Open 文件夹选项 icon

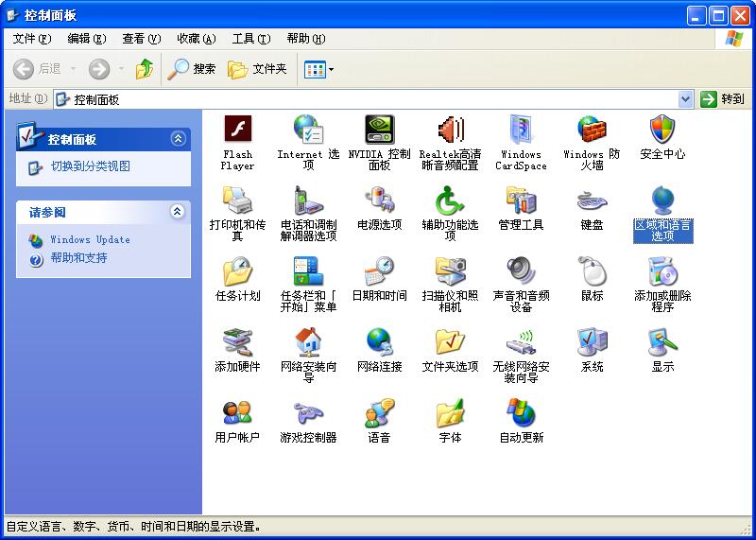(x=450, y=341)
